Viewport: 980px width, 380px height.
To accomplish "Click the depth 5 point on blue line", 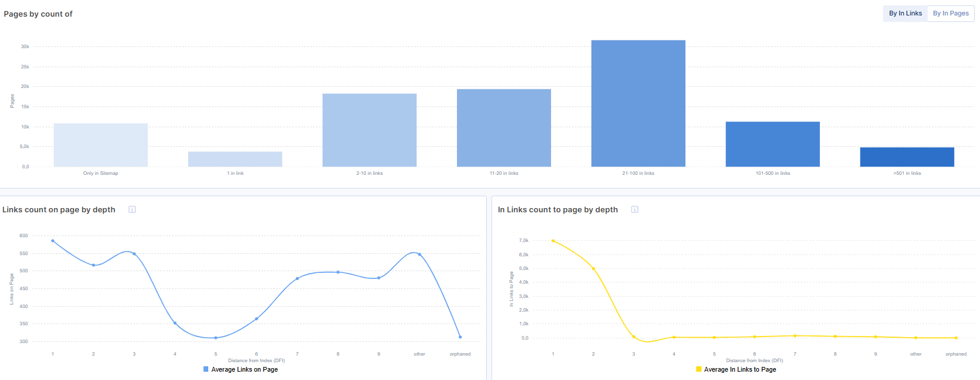I will click(215, 338).
